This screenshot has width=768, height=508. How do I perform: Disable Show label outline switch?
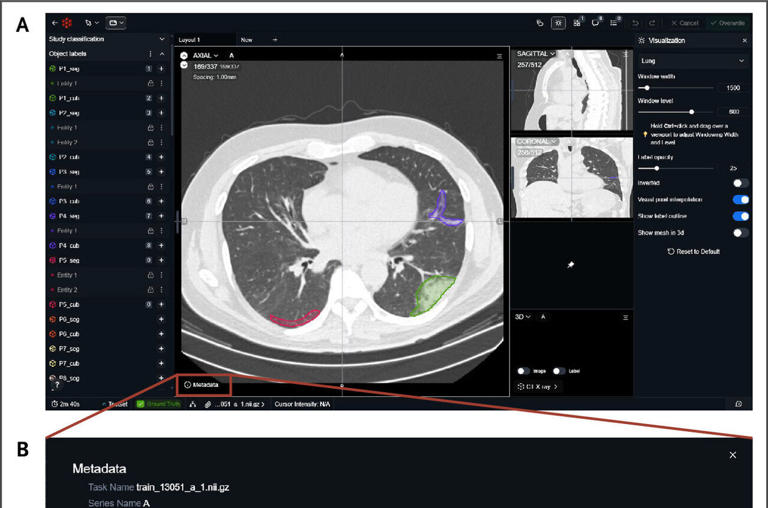coord(741,216)
